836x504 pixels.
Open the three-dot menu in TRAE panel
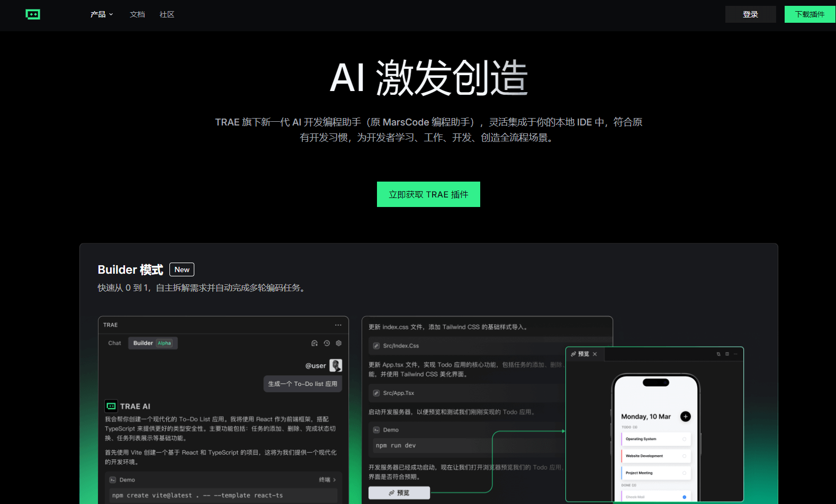tap(338, 325)
